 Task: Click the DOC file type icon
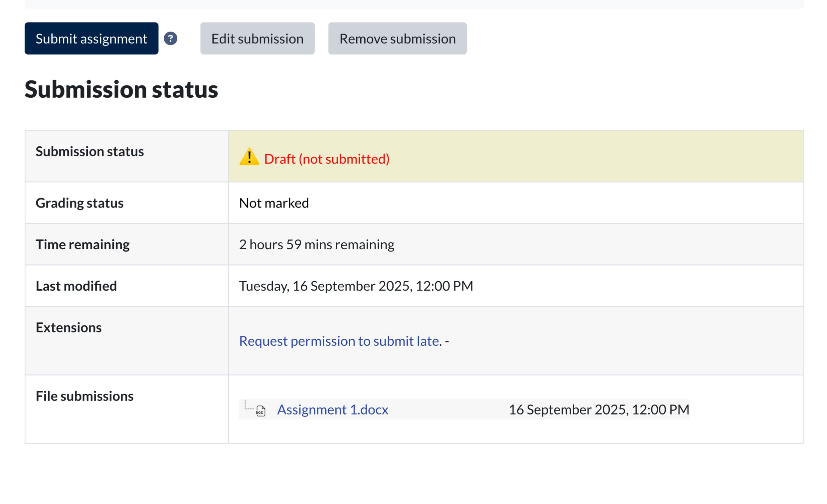(x=261, y=411)
